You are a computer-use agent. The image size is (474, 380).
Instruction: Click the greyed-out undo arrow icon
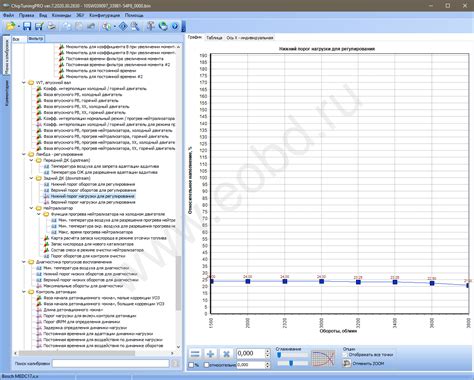click(x=91, y=26)
